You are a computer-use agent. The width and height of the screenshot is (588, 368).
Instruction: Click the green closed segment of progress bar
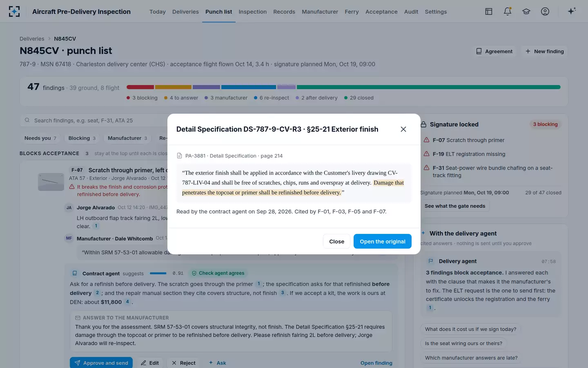point(428,87)
